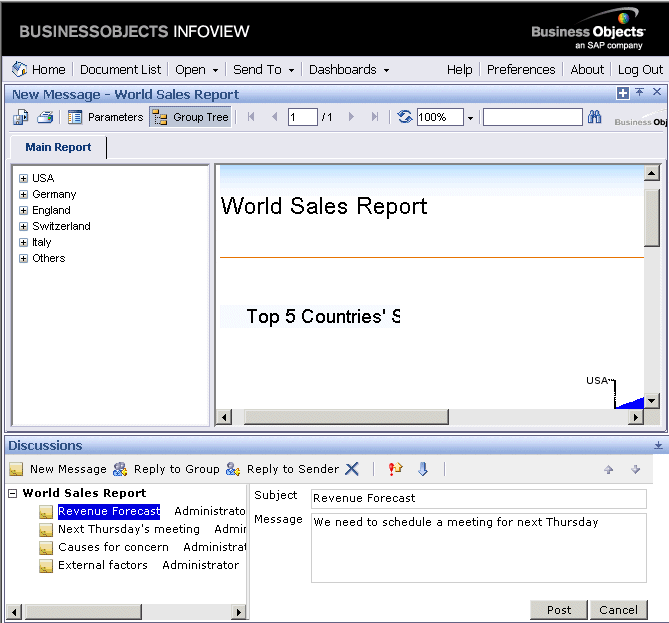Open the Parameters panel icon
The image size is (669, 623).
click(x=75, y=117)
